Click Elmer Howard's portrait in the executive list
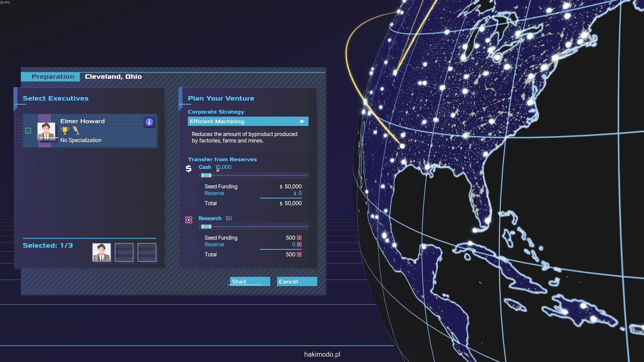The width and height of the screenshot is (644, 362). 46,131
